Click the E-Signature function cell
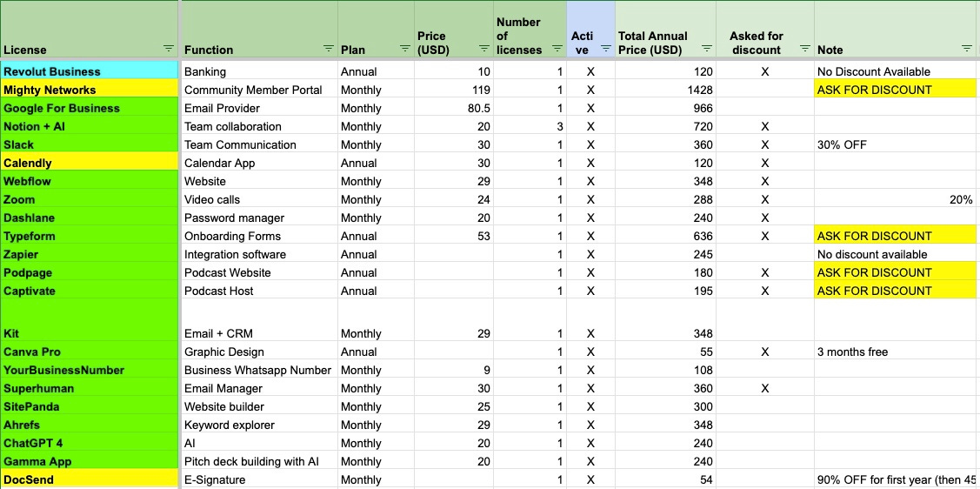Viewport: 980px width, 489px height. [x=259, y=479]
